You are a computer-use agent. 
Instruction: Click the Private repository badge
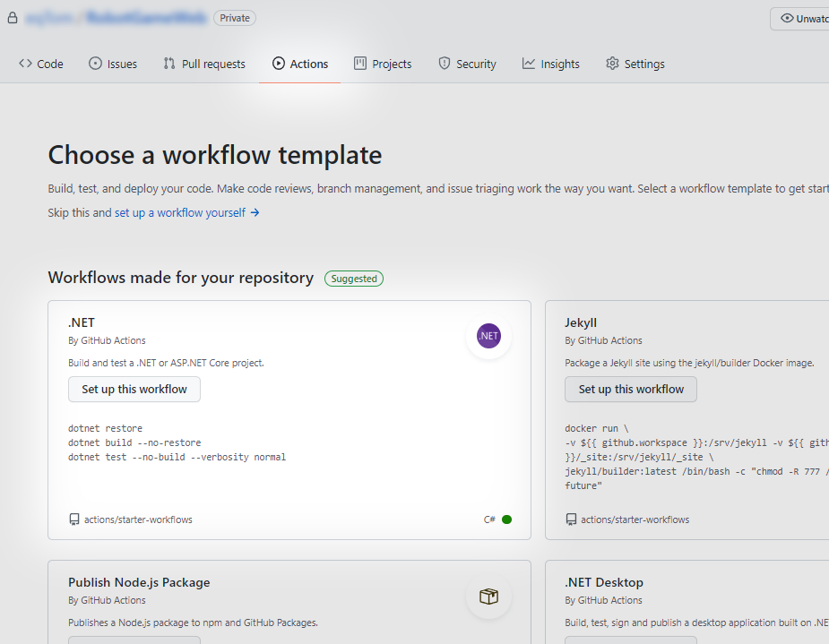click(235, 18)
